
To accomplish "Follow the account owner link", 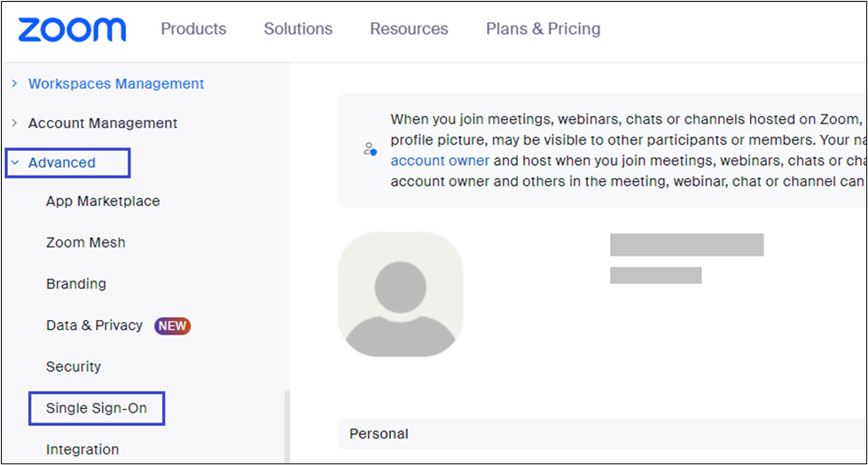I will click(440, 161).
